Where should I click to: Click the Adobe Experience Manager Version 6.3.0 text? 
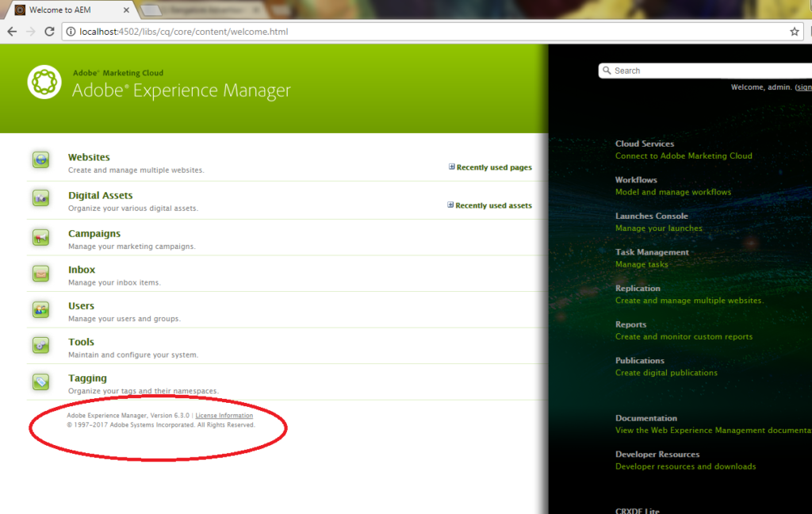(x=128, y=416)
